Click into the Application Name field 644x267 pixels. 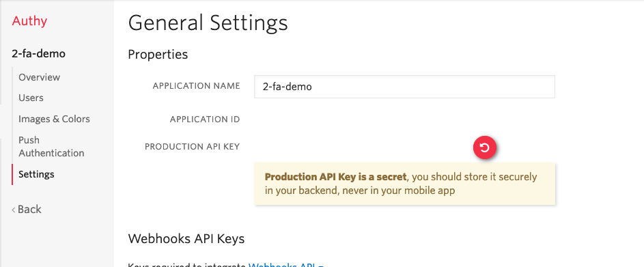point(404,87)
